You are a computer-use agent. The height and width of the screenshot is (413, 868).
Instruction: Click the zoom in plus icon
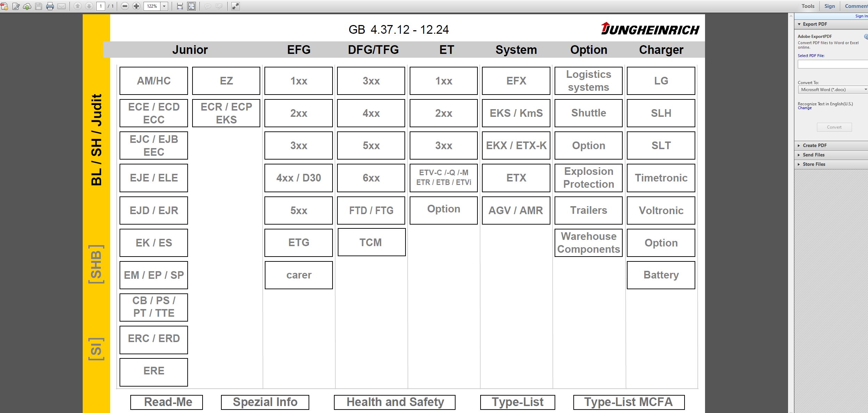pos(137,6)
